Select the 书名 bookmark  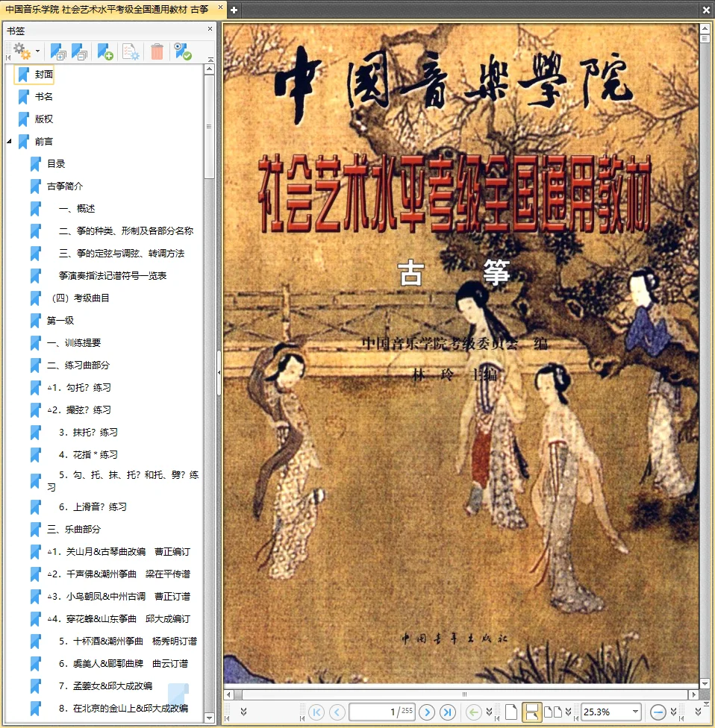[44, 96]
